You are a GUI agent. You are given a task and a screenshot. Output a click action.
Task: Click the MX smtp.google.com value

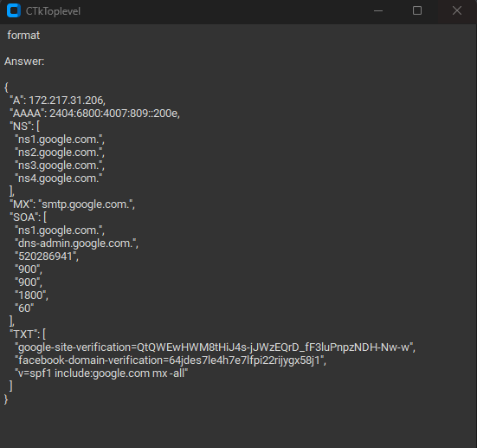[x=87, y=205]
